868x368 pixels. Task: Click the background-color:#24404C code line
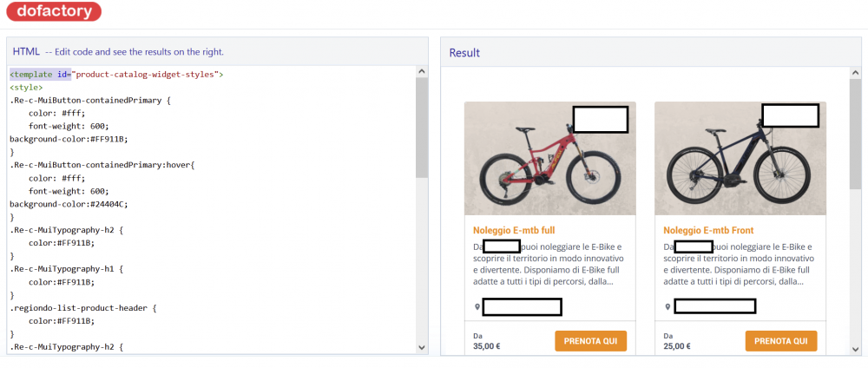(69, 204)
